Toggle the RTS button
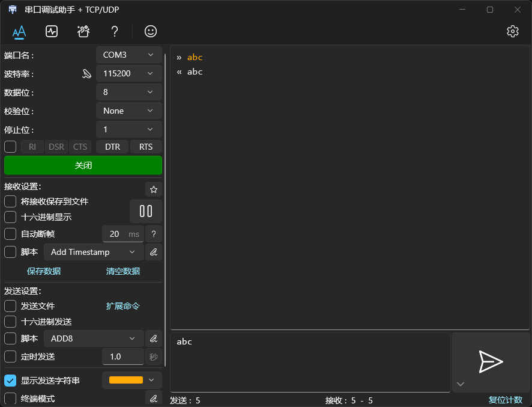 pos(146,147)
